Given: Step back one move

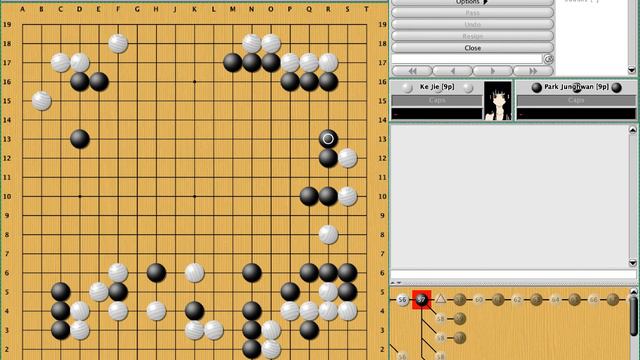Looking at the screenshot, I should point(452,71).
